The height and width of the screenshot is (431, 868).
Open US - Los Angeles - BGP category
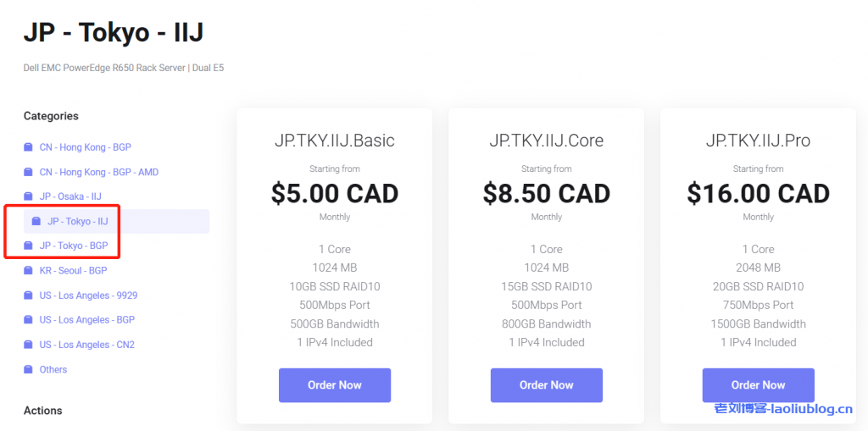click(86, 320)
